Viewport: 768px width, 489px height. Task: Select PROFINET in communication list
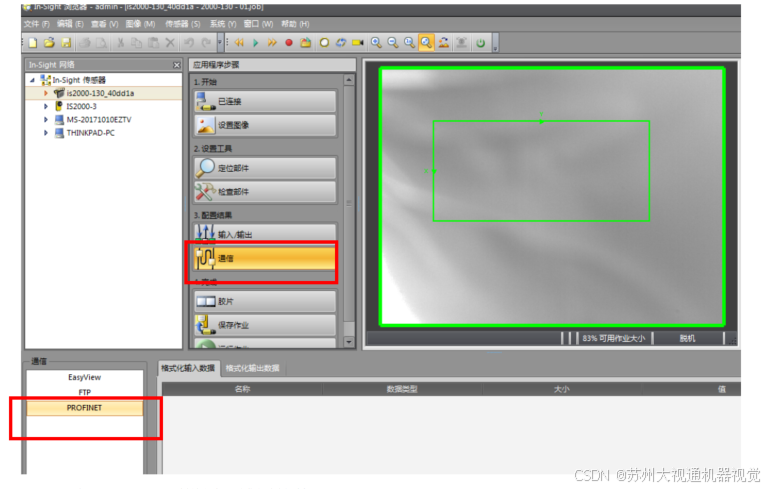coord(84,408)
